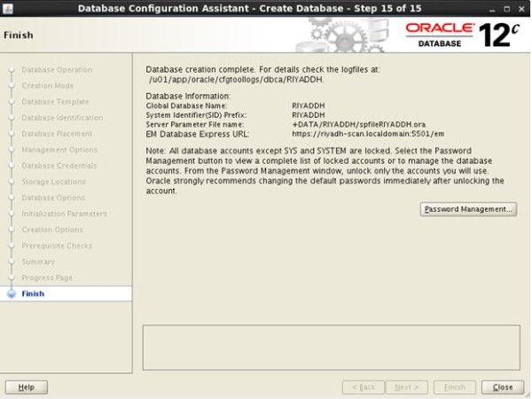Close the Database Configuration Assistant

[502, 387]
